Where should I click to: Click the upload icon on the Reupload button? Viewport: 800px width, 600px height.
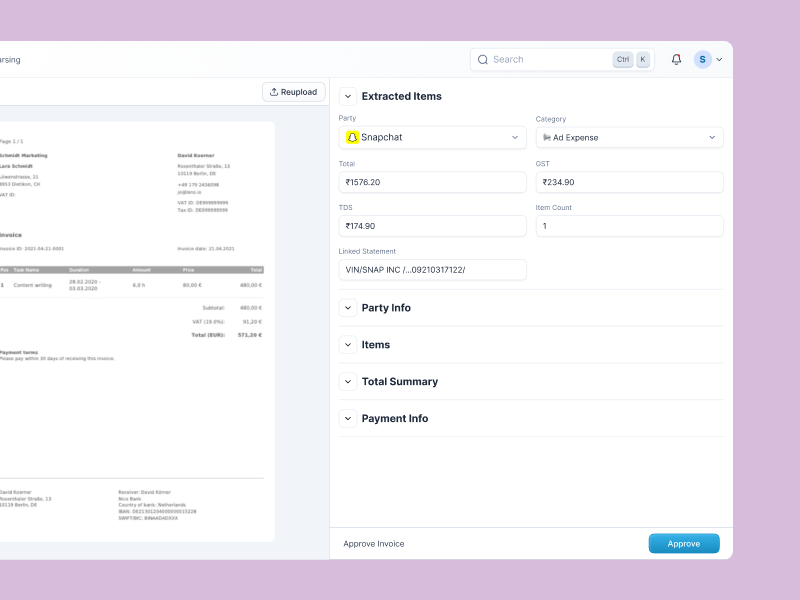(x=272, y=91)
